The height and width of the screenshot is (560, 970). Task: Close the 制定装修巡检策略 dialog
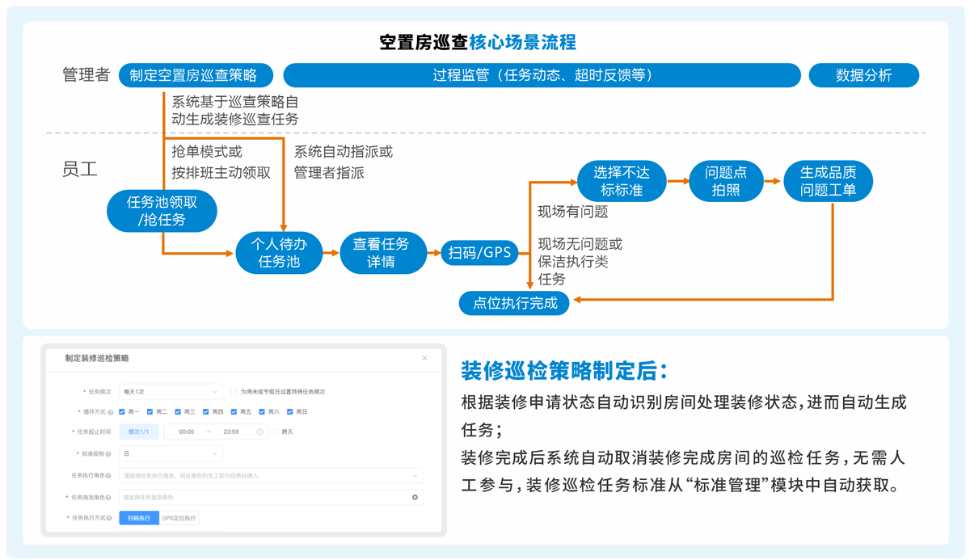(x=424, y=358)
